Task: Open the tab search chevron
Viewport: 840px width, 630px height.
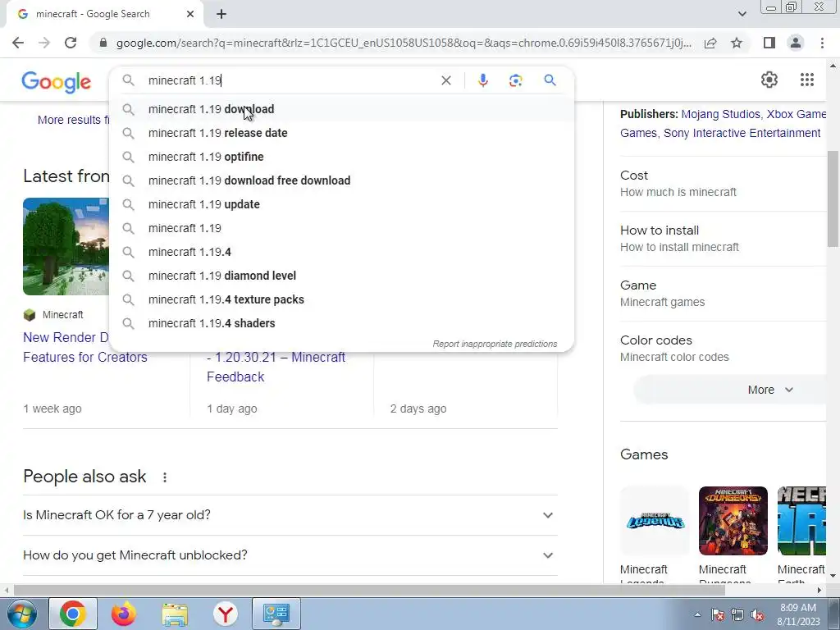Action: pos(742,14)
